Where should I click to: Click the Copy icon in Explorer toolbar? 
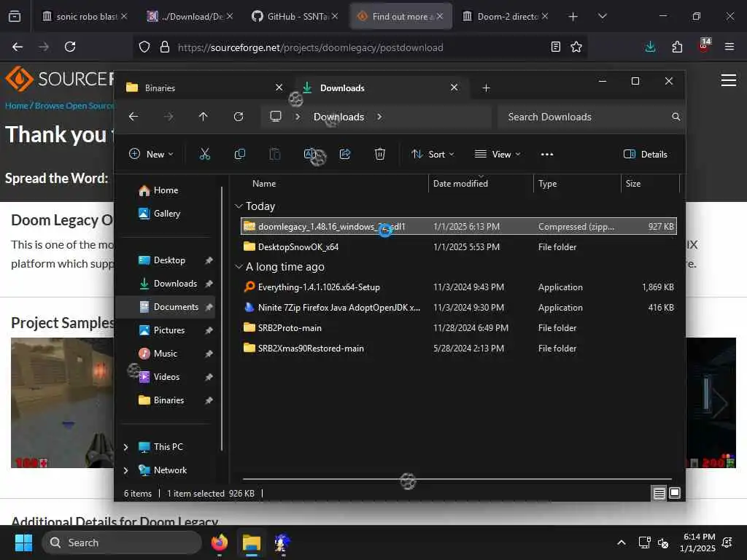click(x=239, y=154)
